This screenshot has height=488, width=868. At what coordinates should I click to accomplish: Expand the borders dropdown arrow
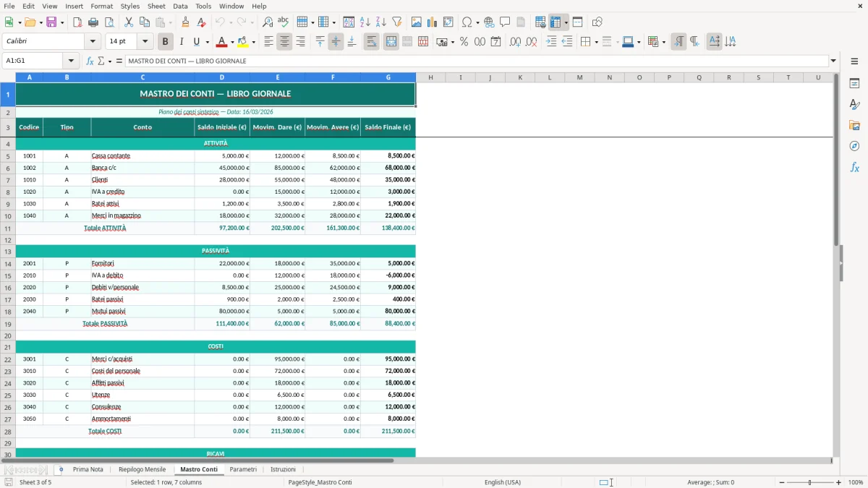(596, 42)
